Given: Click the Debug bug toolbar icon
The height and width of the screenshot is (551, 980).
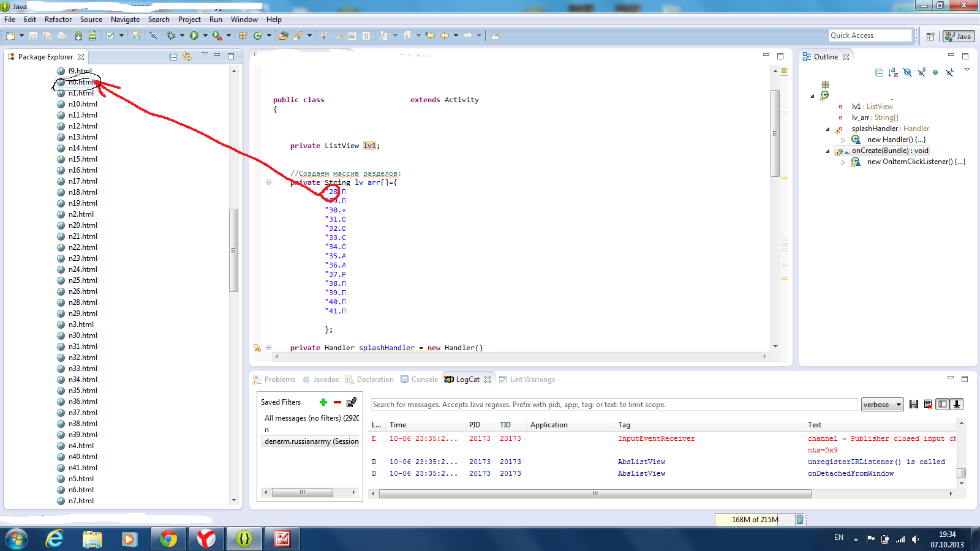Looking at the screenshot, I should pyautogui.click(x=171, y=36).
